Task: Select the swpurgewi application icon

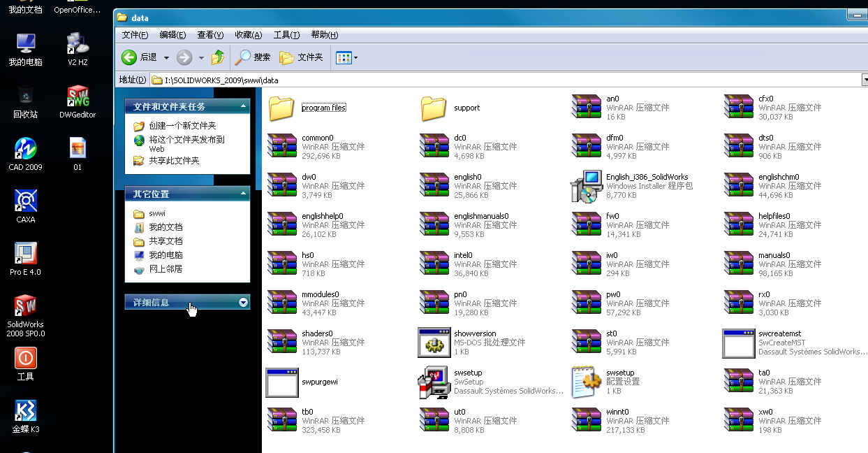Action: pos(282,382)
